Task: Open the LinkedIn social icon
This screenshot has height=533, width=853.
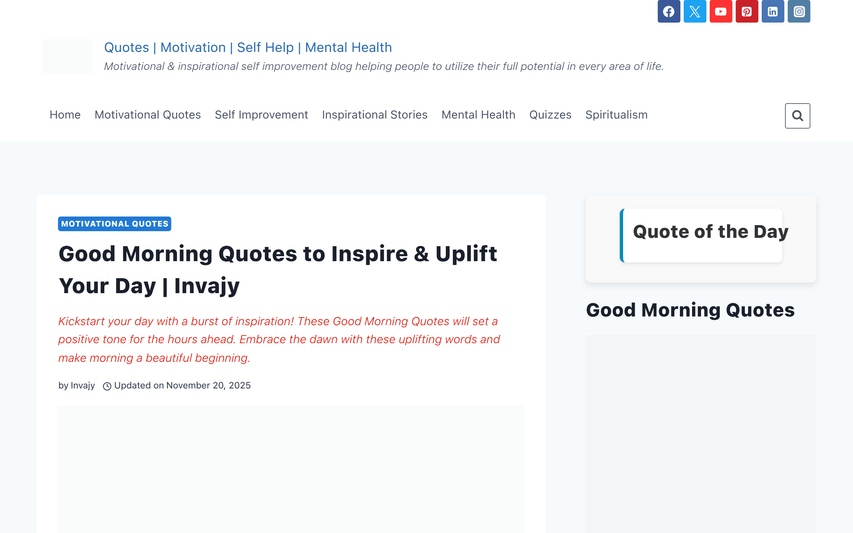Action: click(x=773, y=11)
